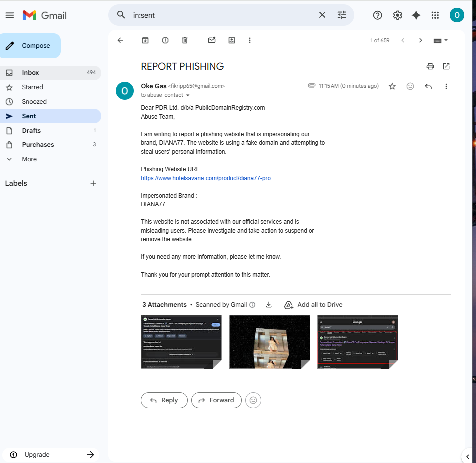Open Support help icon
Image resolution: width=476 pixels, height=463 pixels.
coord(377,15)
